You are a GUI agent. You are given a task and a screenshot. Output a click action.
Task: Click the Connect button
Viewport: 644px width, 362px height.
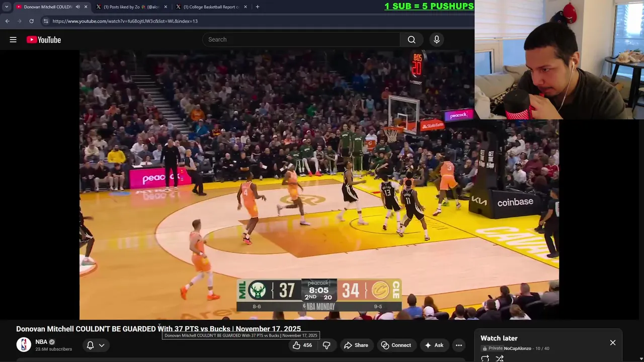click(396, 345)
